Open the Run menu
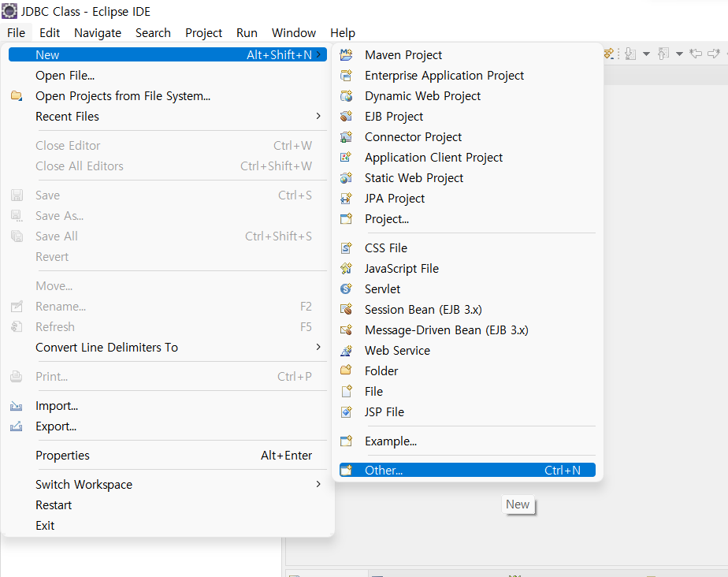728x577 pixels. 247,33
